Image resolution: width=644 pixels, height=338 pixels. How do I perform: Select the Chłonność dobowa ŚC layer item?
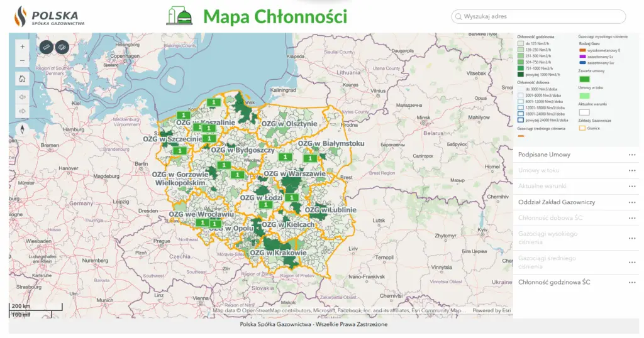[551, 218]
